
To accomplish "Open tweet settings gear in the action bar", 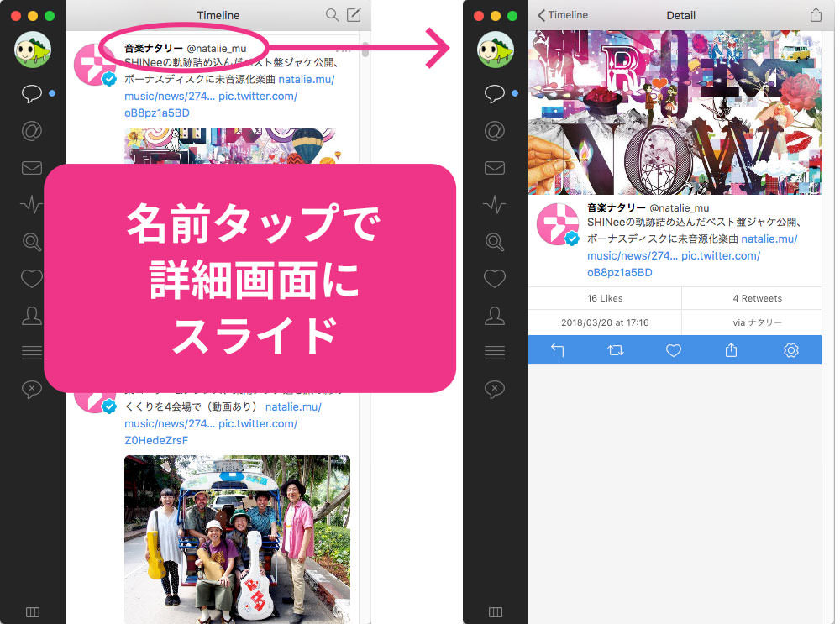I will tap(790, 350).
